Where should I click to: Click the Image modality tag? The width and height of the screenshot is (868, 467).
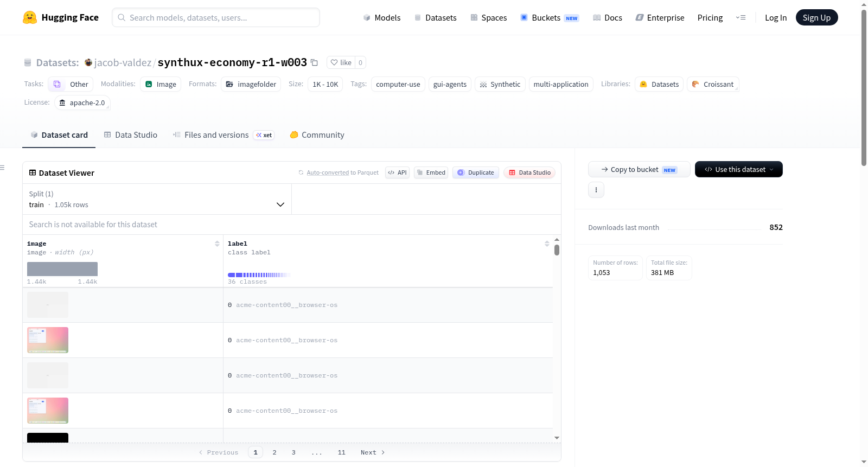(x=161, y=84)
